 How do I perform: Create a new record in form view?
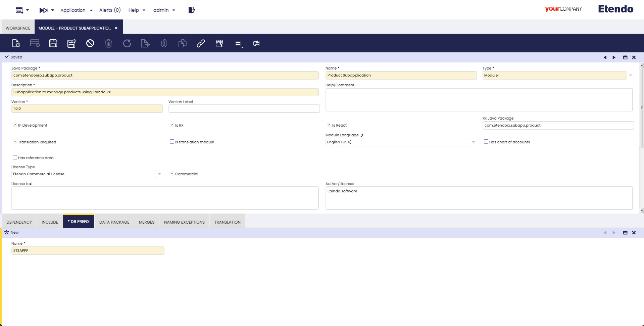[x=16, y=43]
